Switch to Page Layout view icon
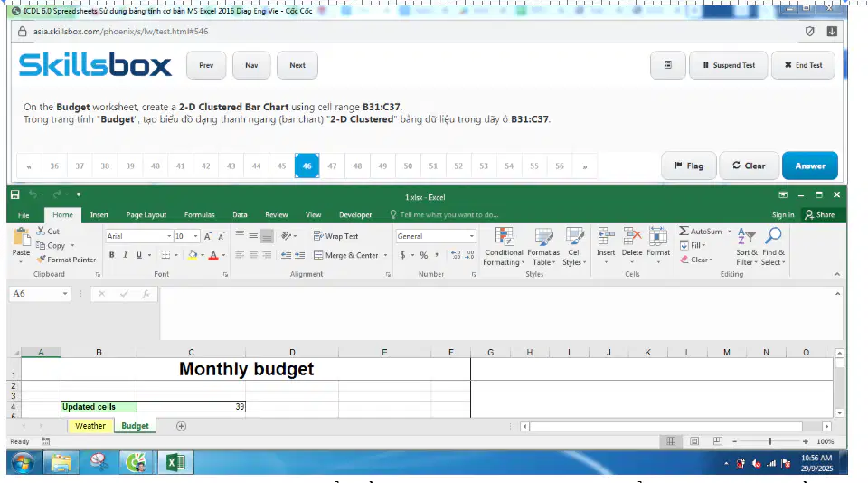Image resolution: width=868 pixels, height=483 pixels. pyautogui.click(x=694, y=441)
